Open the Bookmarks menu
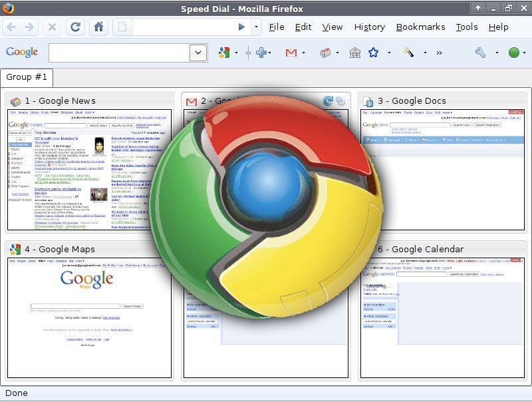This screenshot has width=532, height=402. 421,27
